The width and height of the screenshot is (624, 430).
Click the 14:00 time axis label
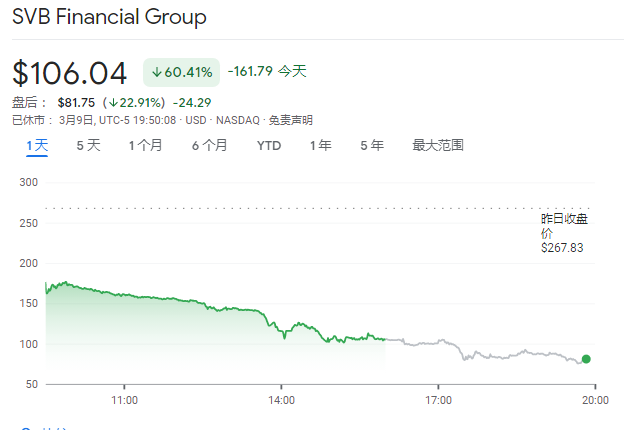point(281,399)
